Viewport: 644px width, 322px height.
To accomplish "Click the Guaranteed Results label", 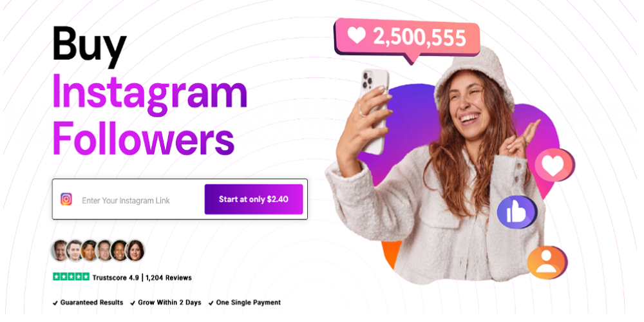I will pyautogui.click(x=91, y=302).
